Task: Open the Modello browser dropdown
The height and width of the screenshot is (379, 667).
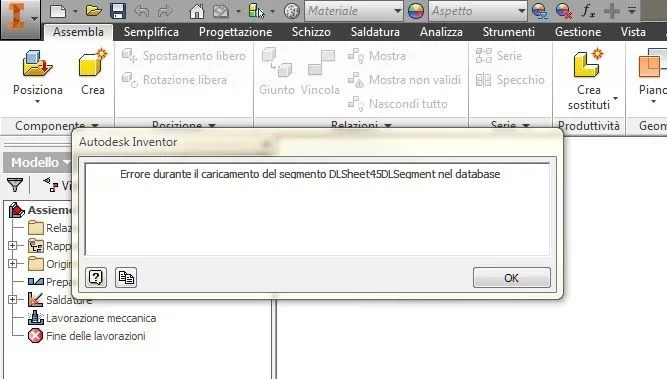Action: point(66,162)
